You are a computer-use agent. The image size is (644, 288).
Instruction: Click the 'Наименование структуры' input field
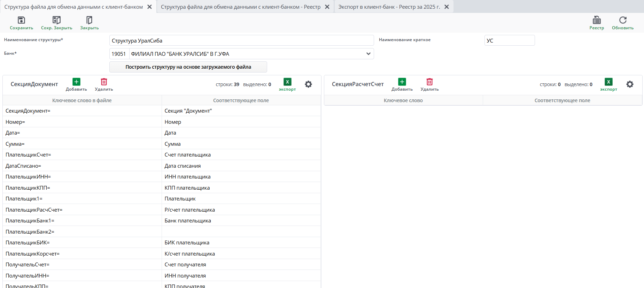241,40
